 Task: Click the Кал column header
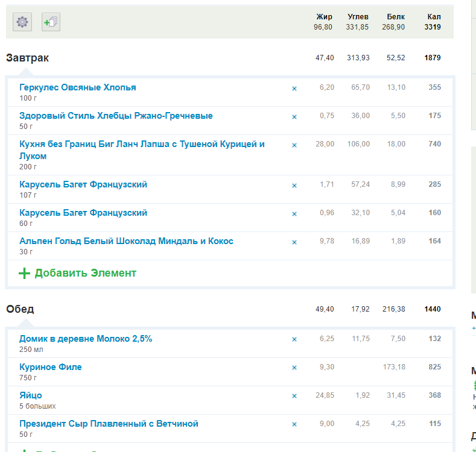tap(433, 17)
